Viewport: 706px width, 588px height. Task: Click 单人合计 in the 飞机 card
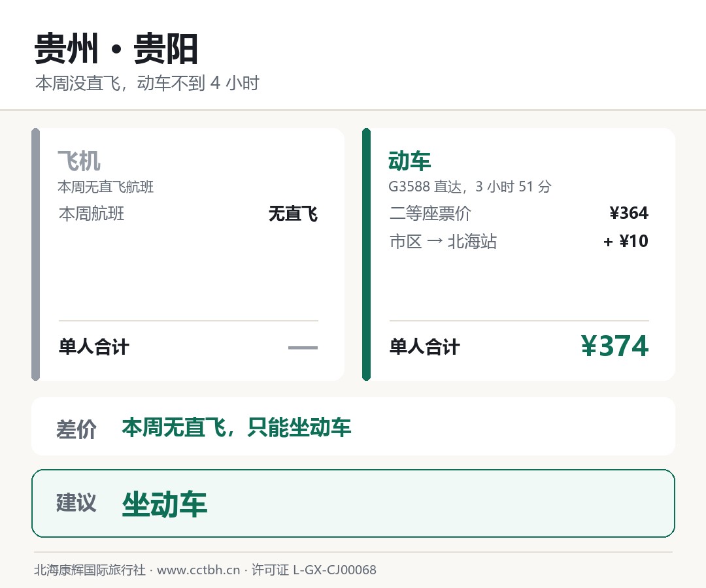[x=93, y=347]
